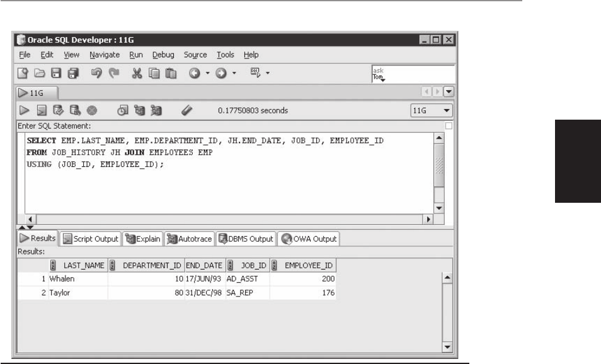Open the 11G connection dropdown
Image resolution: width=601 pixels, height=364 pixels.
(x=447, y=110)
